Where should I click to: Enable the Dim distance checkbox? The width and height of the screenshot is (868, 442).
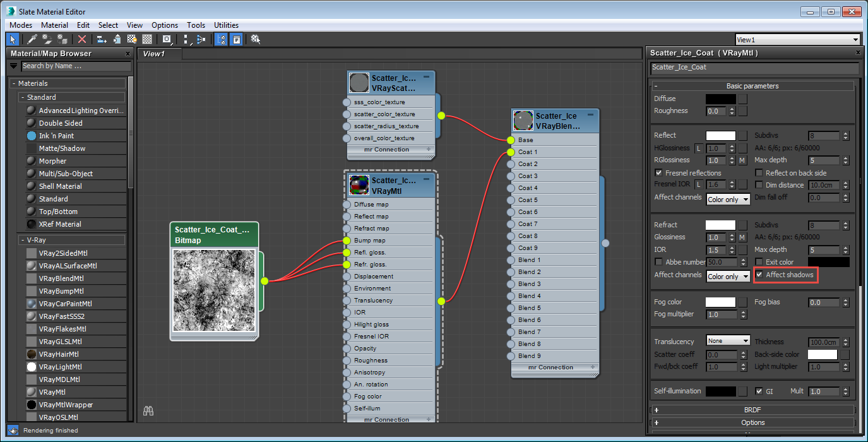point(759,184)
